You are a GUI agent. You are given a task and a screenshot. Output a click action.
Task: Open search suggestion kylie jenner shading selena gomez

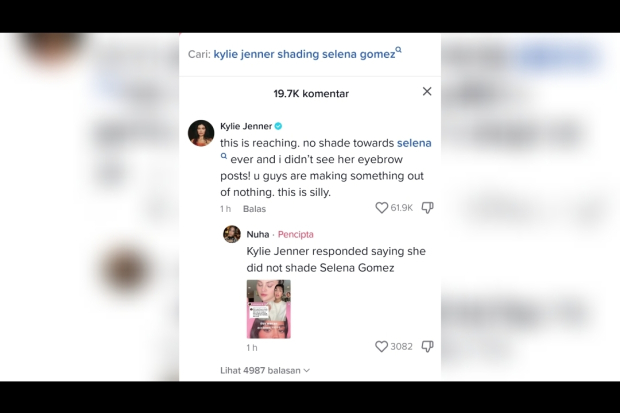(304, 54)
